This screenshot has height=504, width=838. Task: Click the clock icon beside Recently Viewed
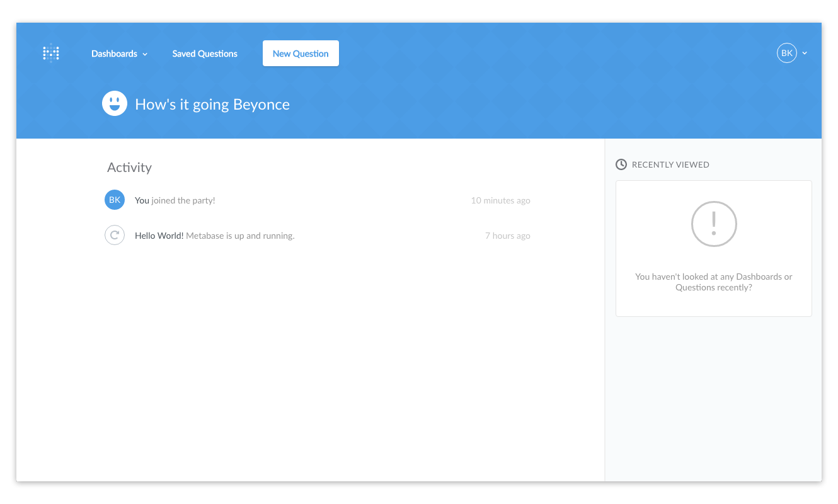click(621, 164)
